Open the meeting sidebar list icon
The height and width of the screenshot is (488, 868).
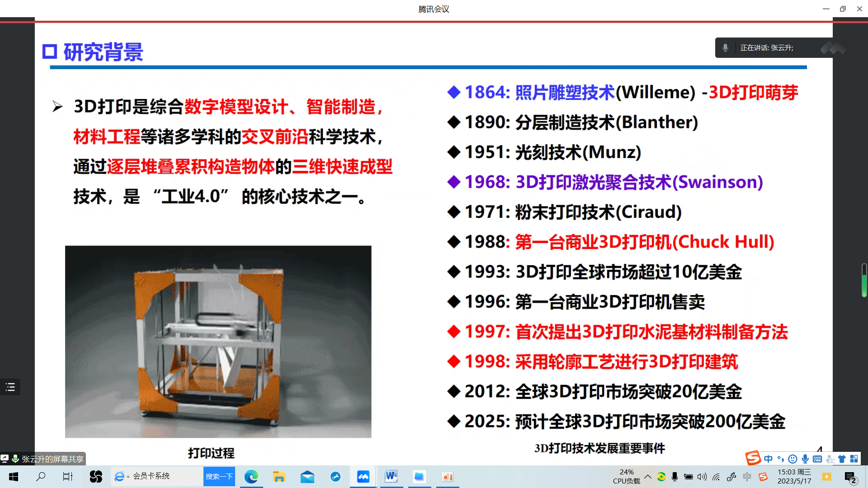click(10, 387)
